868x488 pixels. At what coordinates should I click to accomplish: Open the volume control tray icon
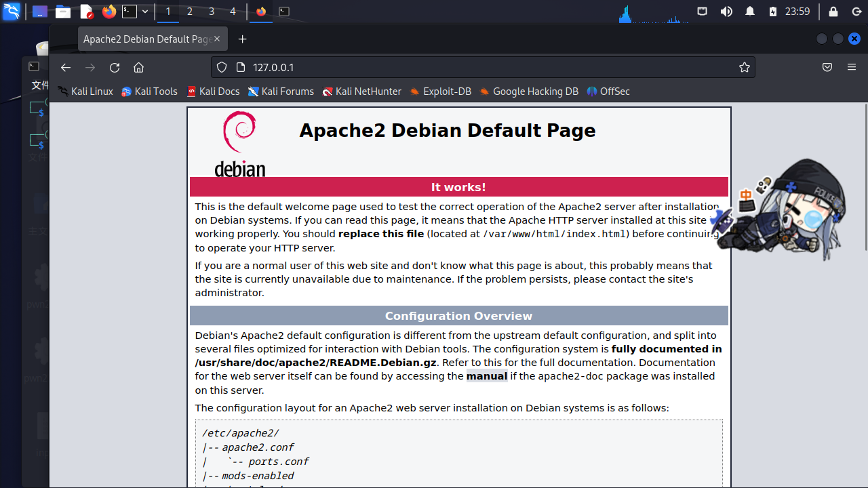coord(726,12)
